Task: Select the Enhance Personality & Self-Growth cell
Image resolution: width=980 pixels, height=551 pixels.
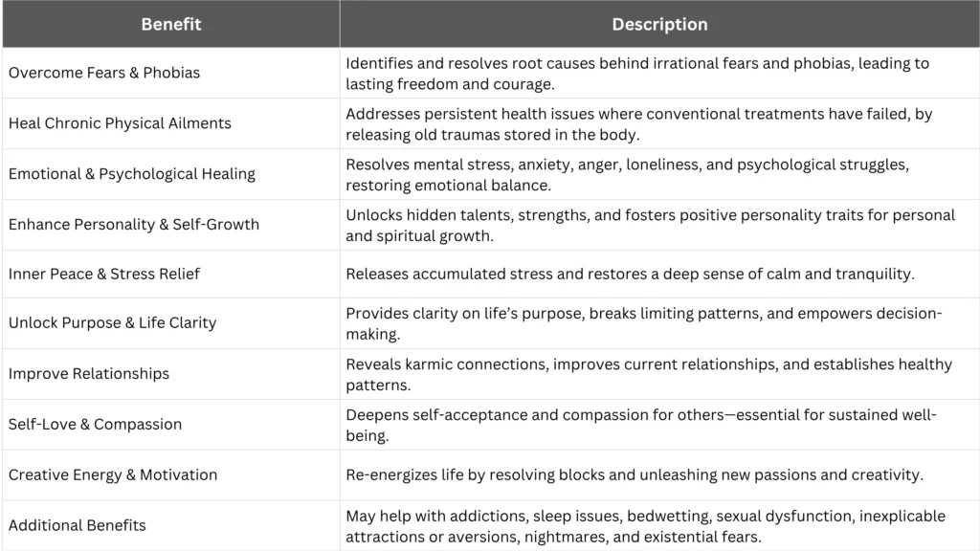Action: click(134, 225)
